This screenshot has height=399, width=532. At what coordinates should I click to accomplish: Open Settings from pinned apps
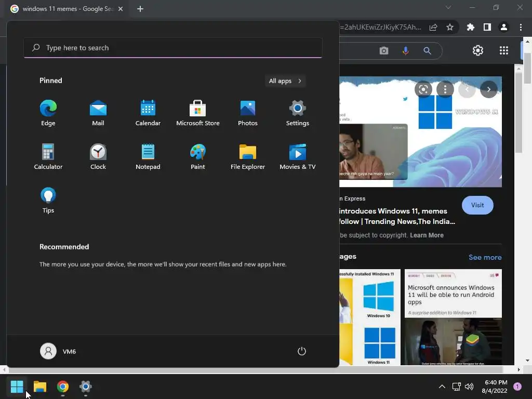298,113
